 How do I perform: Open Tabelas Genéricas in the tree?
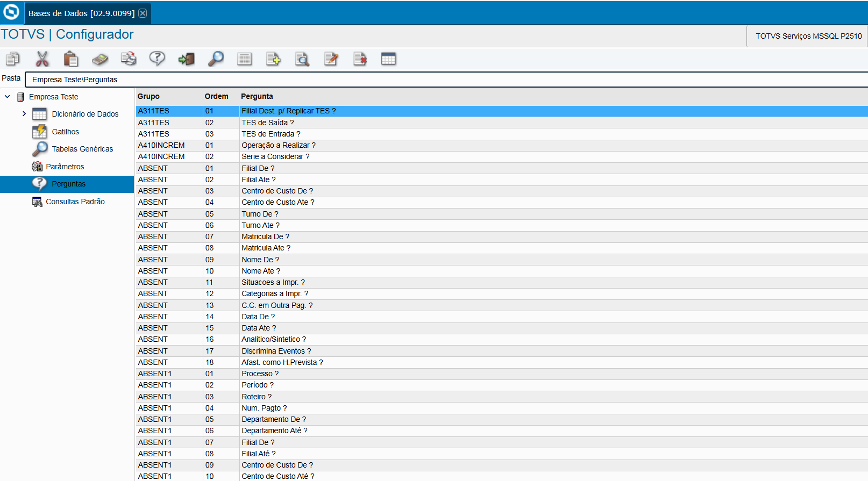point(82,149)
